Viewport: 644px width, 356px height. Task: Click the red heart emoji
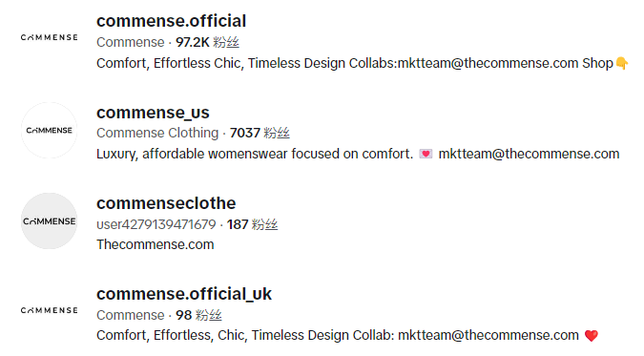click(592, 336)
